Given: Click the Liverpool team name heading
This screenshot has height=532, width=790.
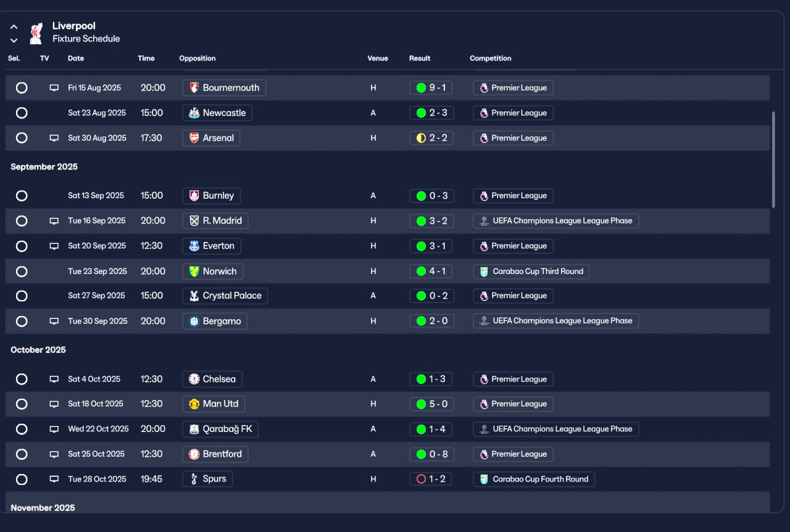Looking at the screenshot, I should (x=74, y=26).
